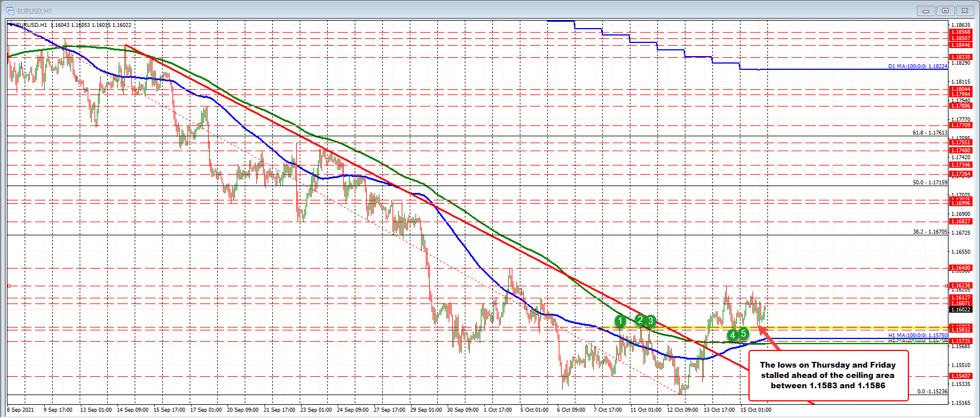Expand the black triangle beside the EURUSD,H1 label
This screenshot has height=418, width=980.
coord(10,25)
